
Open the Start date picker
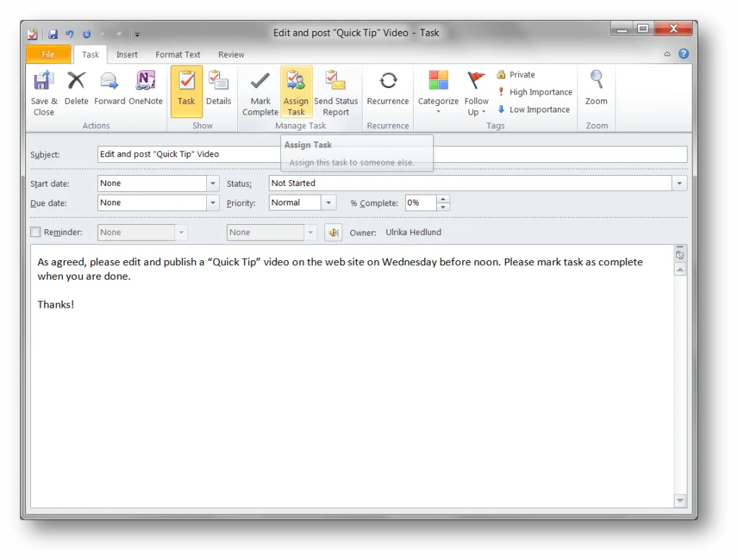pos(213,183)
